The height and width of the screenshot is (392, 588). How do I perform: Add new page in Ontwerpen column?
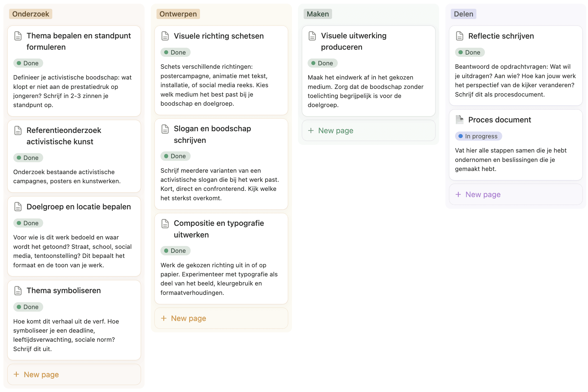tap(188, 318)
